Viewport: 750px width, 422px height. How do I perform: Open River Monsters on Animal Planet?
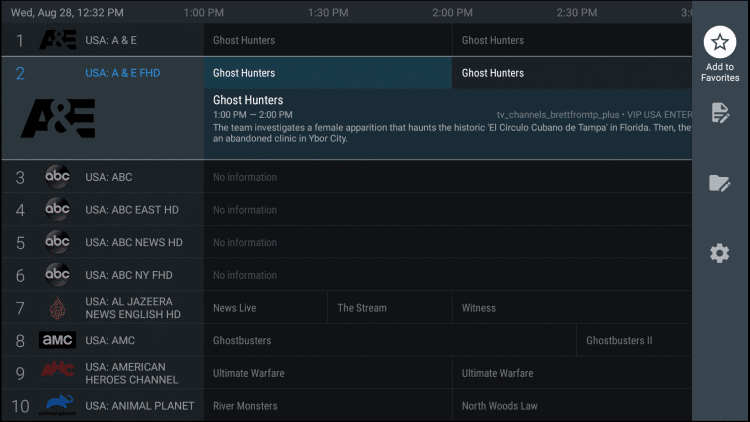[328, 406]
